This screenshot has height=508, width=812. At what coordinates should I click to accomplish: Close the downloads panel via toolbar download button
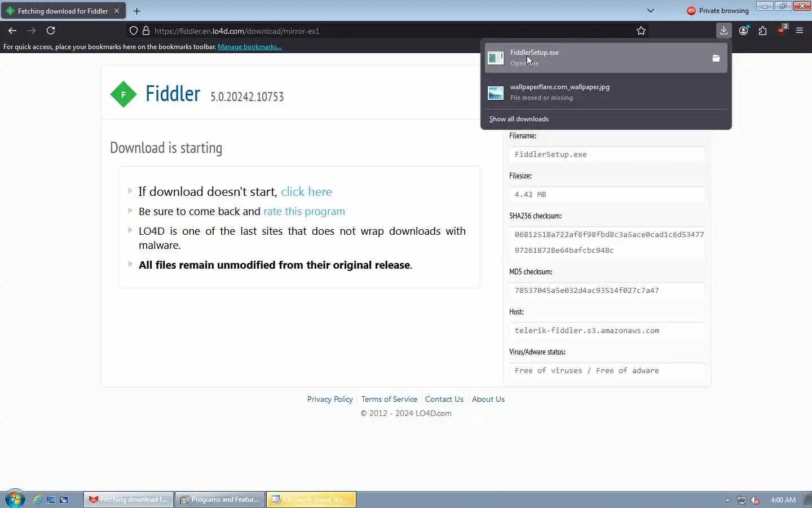click(723, 30)
